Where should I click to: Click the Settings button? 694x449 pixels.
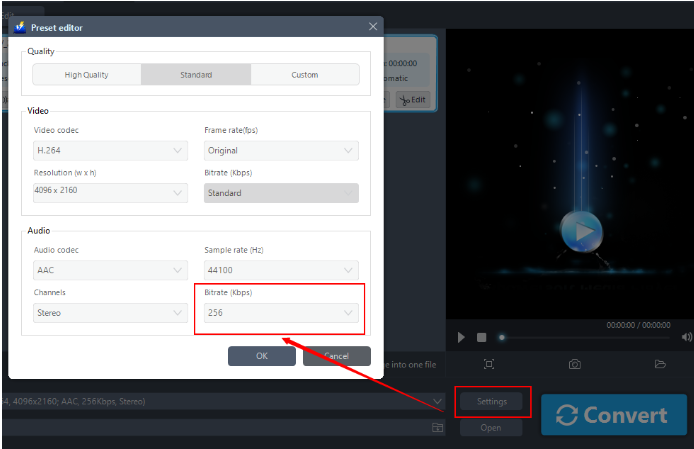click(x=492, y=402)
